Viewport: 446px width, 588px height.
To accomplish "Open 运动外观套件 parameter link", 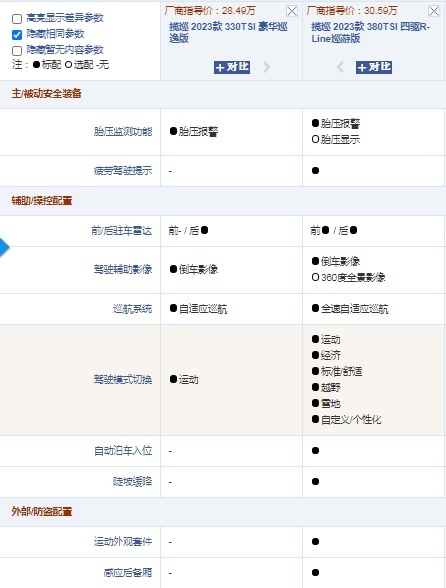I will tap(123, 542).
